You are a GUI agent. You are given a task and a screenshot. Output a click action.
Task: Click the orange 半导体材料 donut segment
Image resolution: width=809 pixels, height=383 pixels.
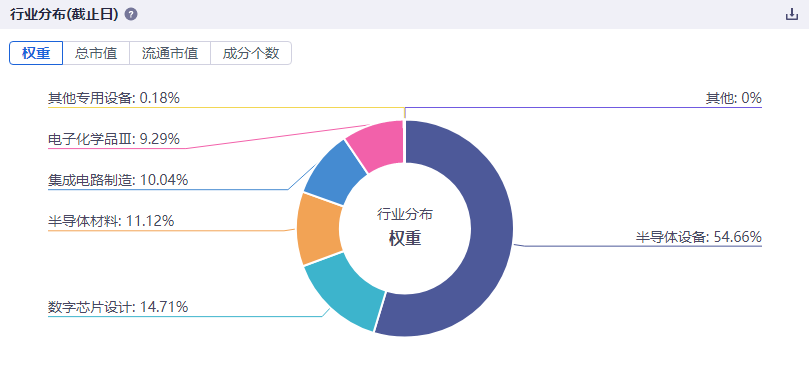click(319, 229)
